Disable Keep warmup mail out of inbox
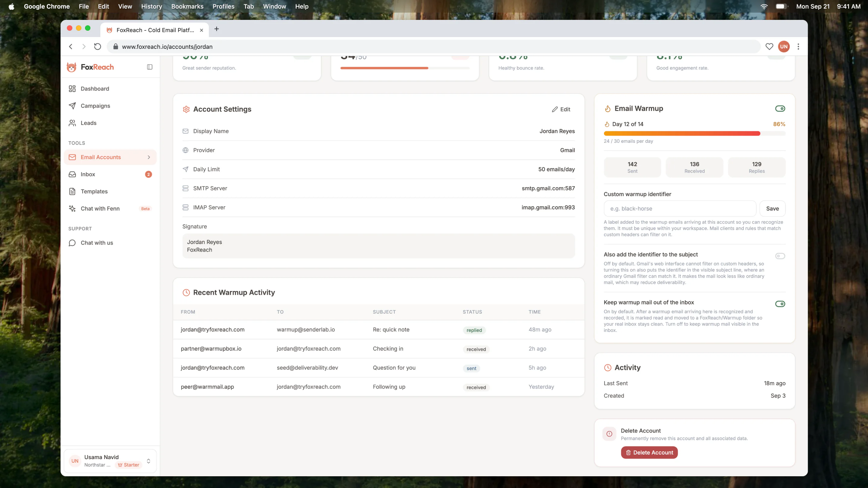Screen dimensions: 868x488 point(780,304)
